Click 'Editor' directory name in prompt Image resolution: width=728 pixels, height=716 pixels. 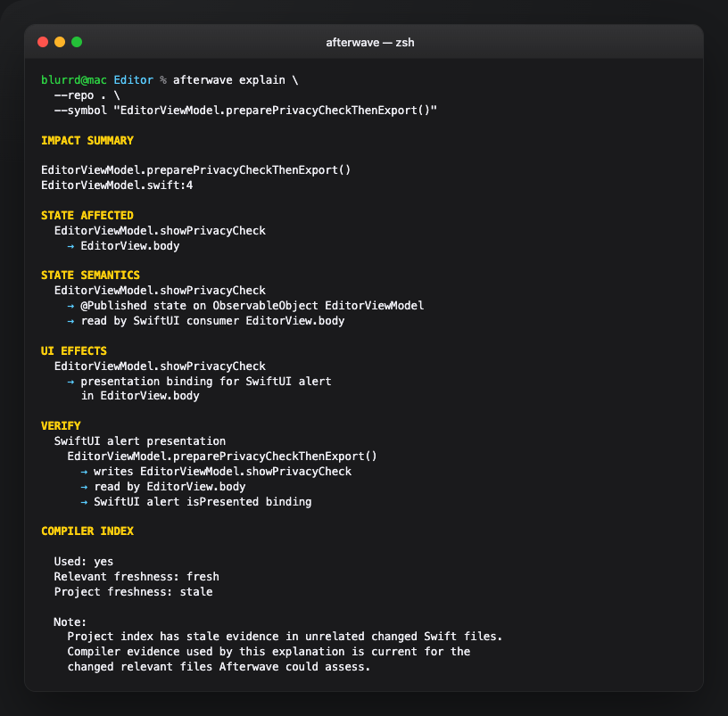point(133,80)
